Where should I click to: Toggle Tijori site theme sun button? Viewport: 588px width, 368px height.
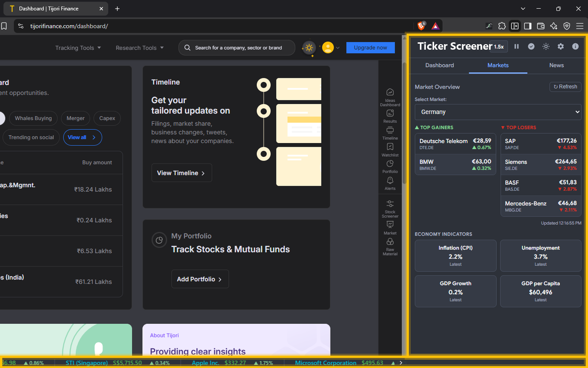coord(309,47)
